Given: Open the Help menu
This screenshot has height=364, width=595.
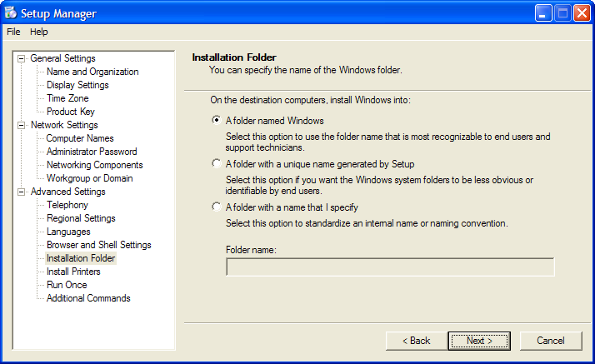Looking at the screenshot, I should (x=38, y=32).
